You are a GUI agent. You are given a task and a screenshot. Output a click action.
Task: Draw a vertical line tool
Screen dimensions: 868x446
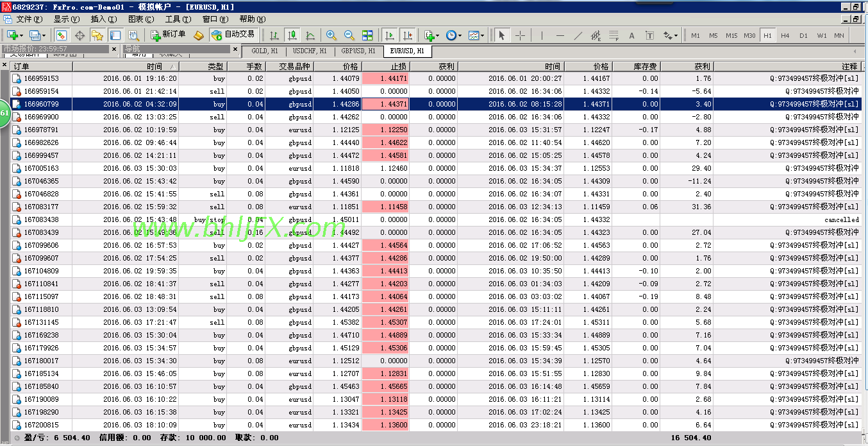pyautogui.click(x=542, y=35)
